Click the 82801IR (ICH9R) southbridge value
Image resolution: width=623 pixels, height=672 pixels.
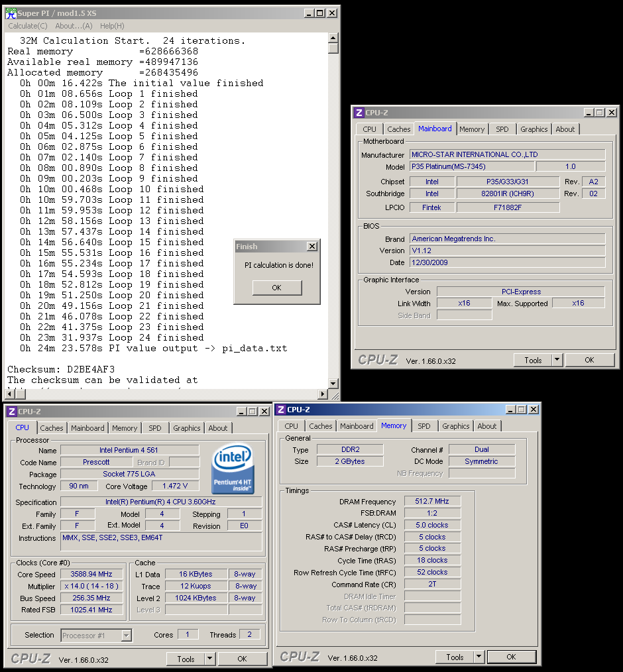508,194
